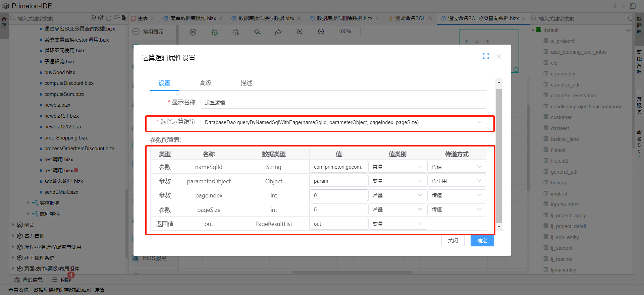Click the green debug bug icon
This screenshot has width=644, height=295.
(214, 32)
